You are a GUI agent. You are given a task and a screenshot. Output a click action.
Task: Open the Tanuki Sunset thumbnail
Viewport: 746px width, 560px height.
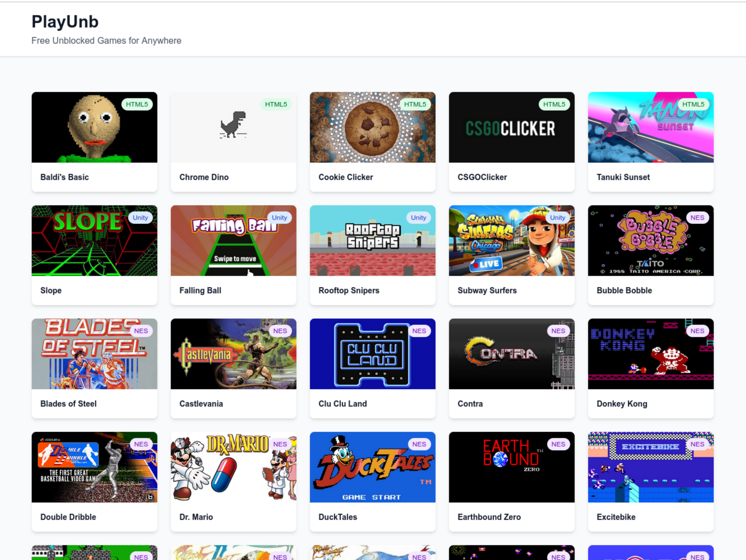coord(651,127)
